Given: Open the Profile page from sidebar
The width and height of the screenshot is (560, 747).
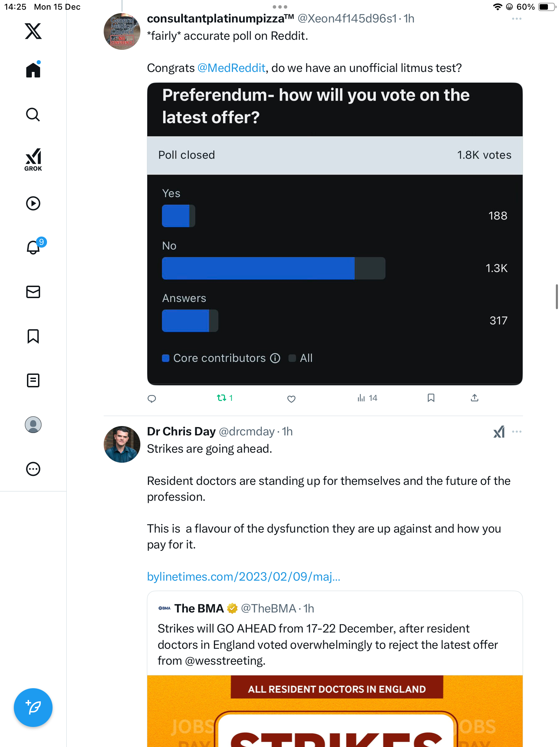Looking at the screenshot, I should tap(33, 425).
